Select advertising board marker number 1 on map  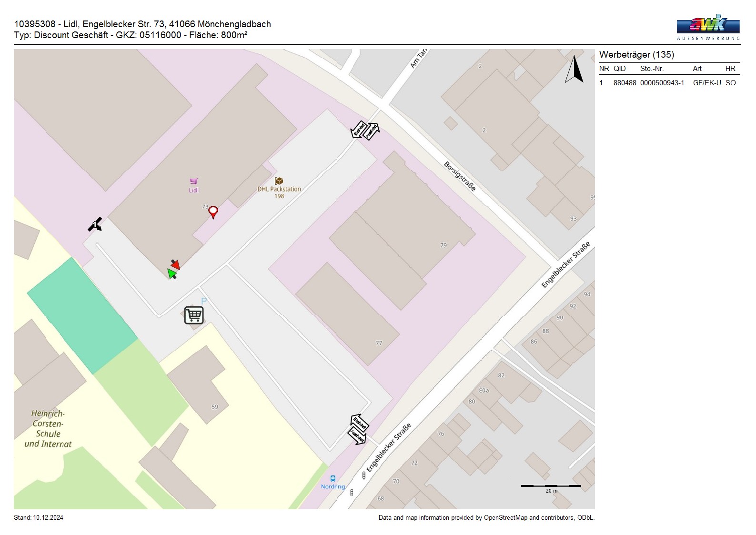(x=95, y=224)
